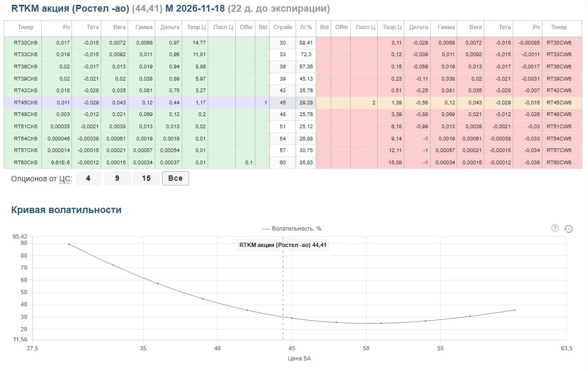Open call option ticker RT42CK6
Viewport: 588px width, 371px height.
(x=25, y=91)
